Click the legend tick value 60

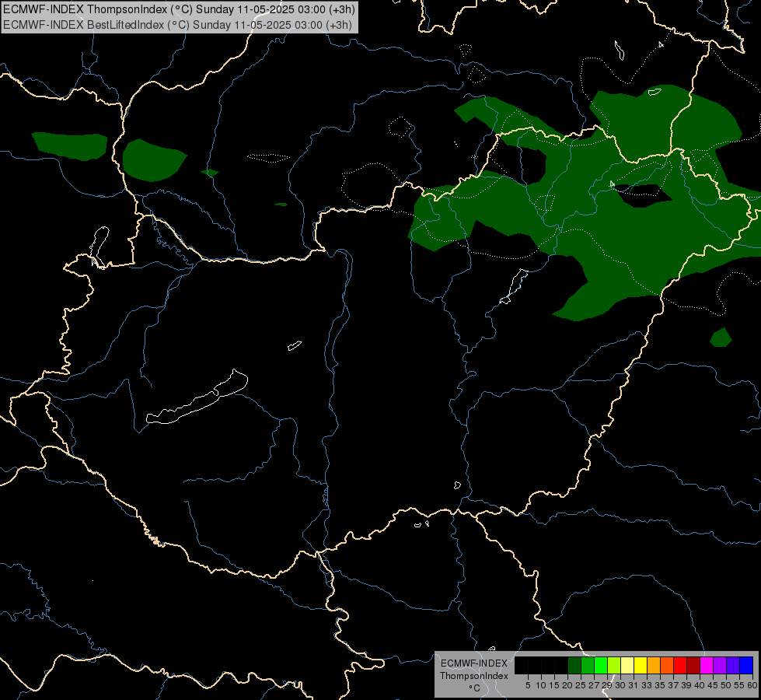(752, 685)
